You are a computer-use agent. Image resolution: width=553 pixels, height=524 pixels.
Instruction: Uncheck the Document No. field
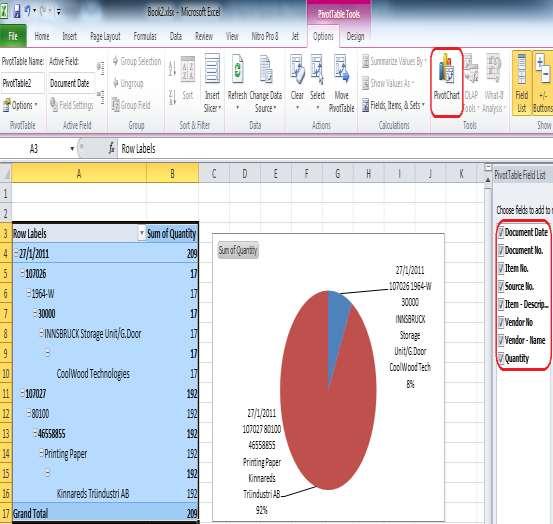coord(501,250)
